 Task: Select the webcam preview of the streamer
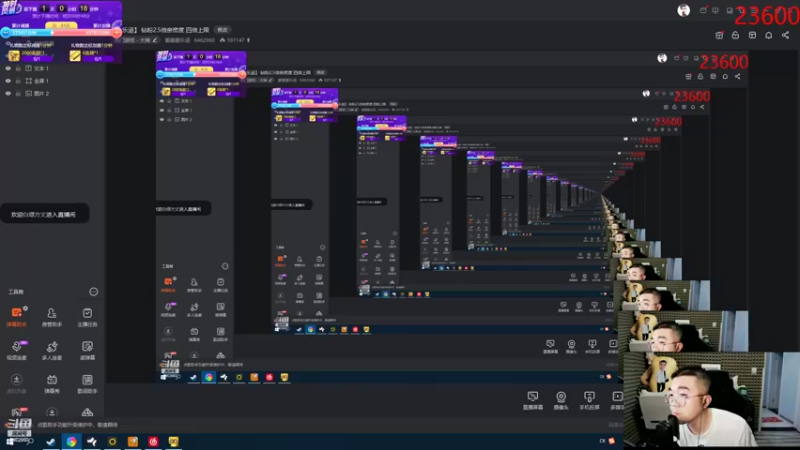pos(711,401)
